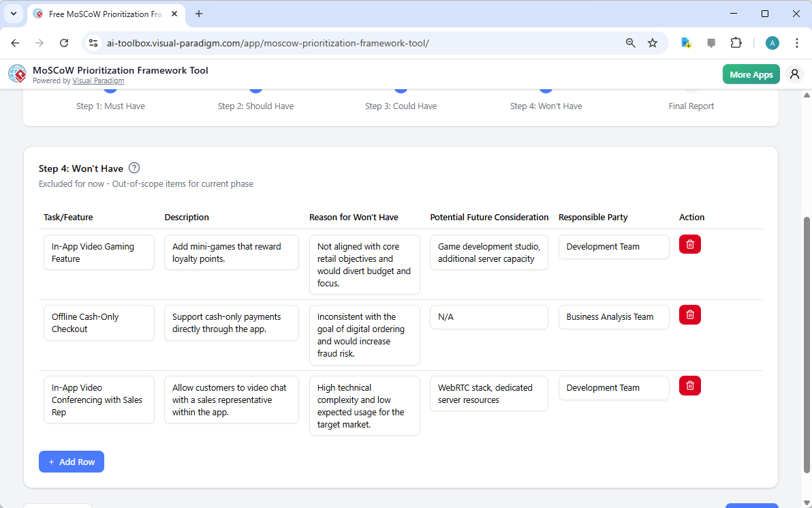The width and height of the screenshot is (812, 508).
Task: Open the browser Extensions icon
Action: click(736, 42)
